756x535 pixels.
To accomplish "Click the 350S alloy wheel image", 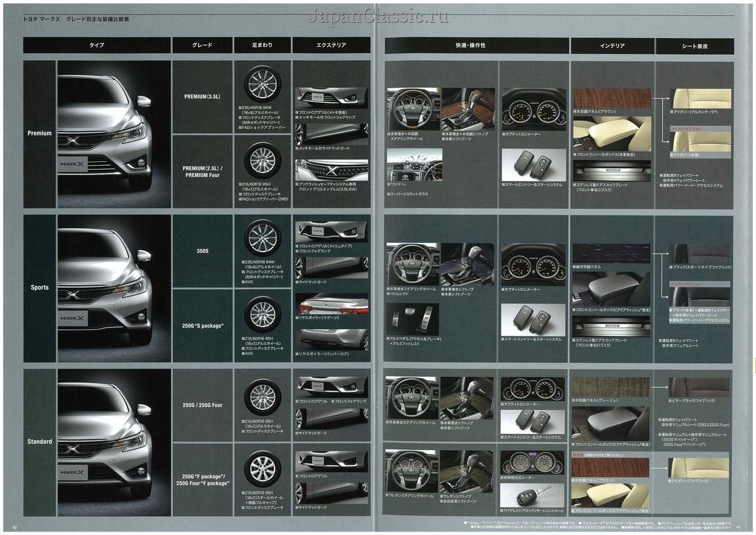I will point(262,238).
